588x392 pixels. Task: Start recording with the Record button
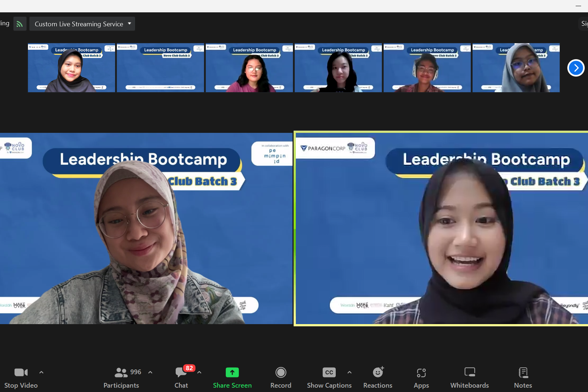(281, 377)
